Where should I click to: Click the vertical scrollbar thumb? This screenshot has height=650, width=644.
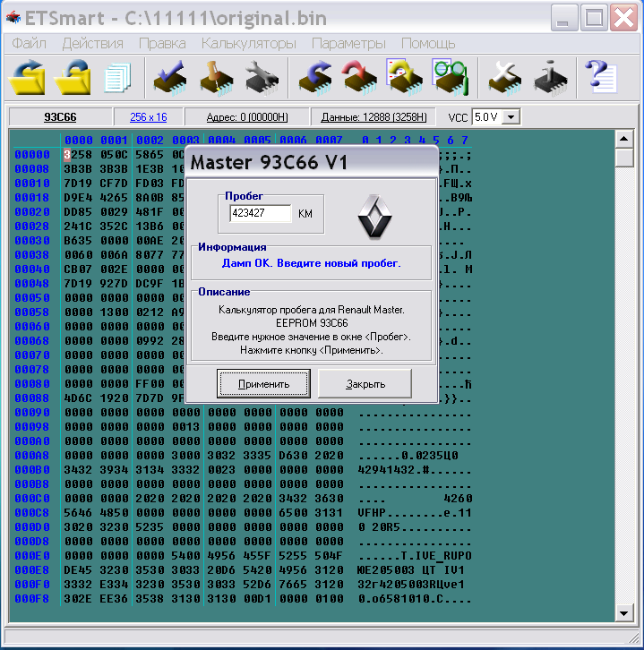pyautogui.click(x=624, y=158)
